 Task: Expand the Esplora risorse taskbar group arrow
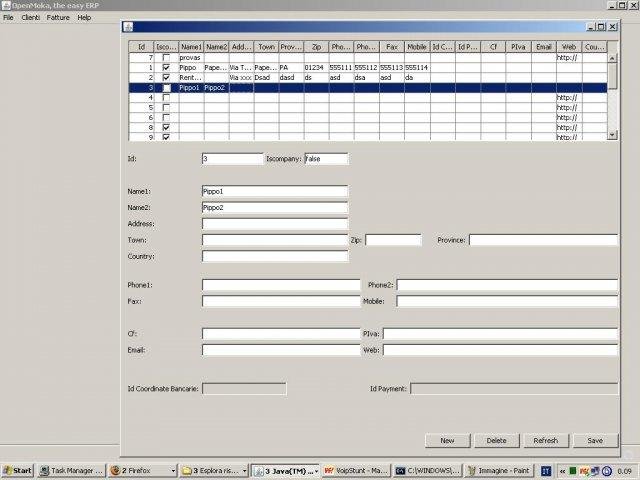coord(244,471)
